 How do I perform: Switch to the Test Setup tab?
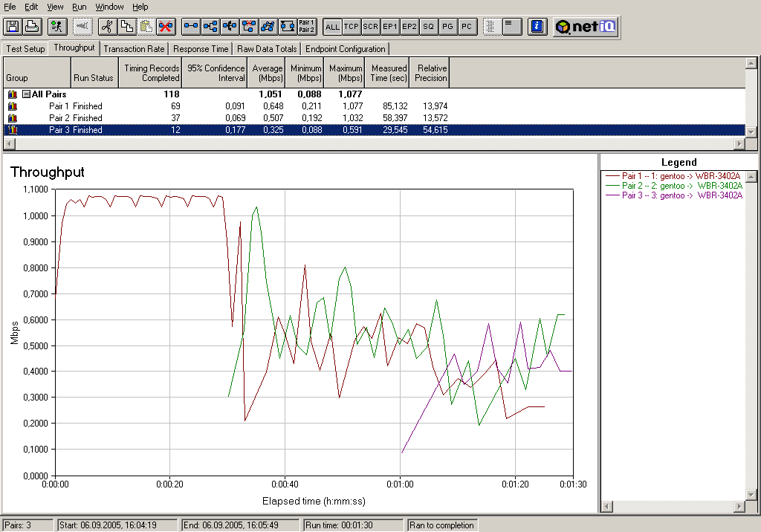25,49
